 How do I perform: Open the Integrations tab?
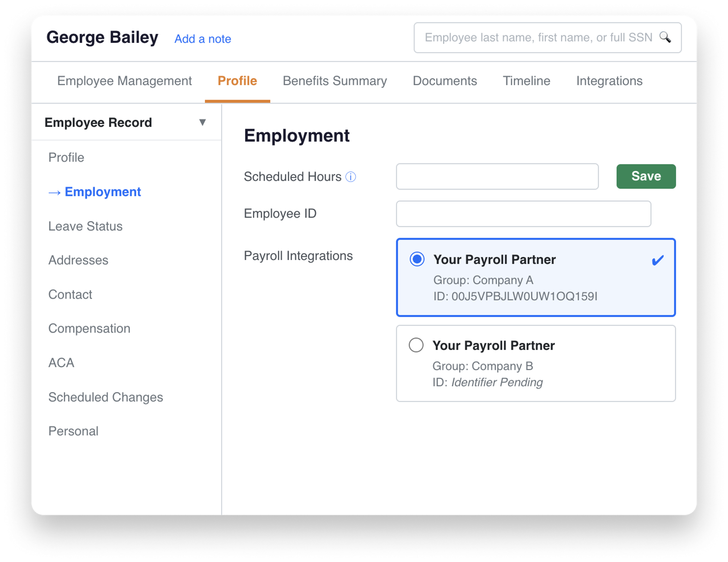(x=609, y=81)
